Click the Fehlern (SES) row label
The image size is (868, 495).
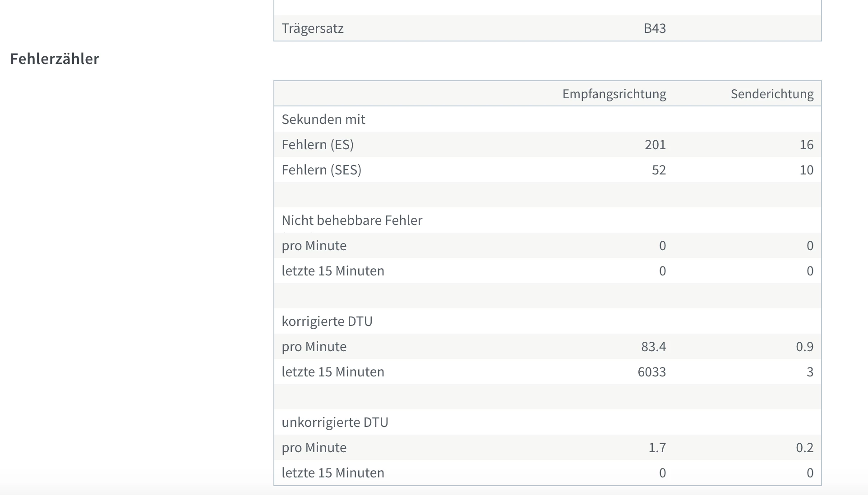coord(321,170)
